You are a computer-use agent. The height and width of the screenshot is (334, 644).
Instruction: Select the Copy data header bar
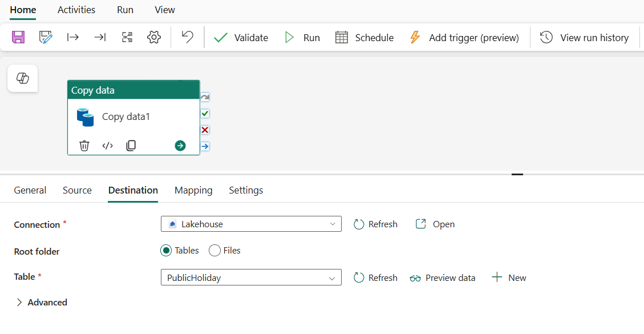(x=133, y=90)
